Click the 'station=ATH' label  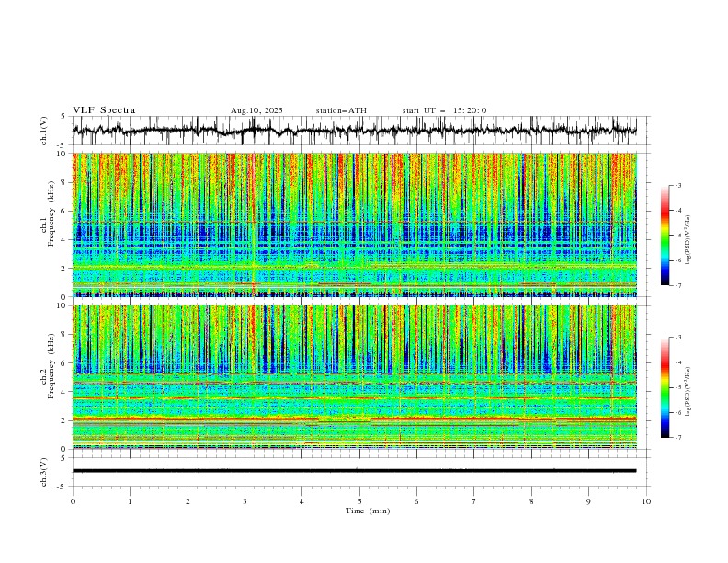tap(341, 110)
